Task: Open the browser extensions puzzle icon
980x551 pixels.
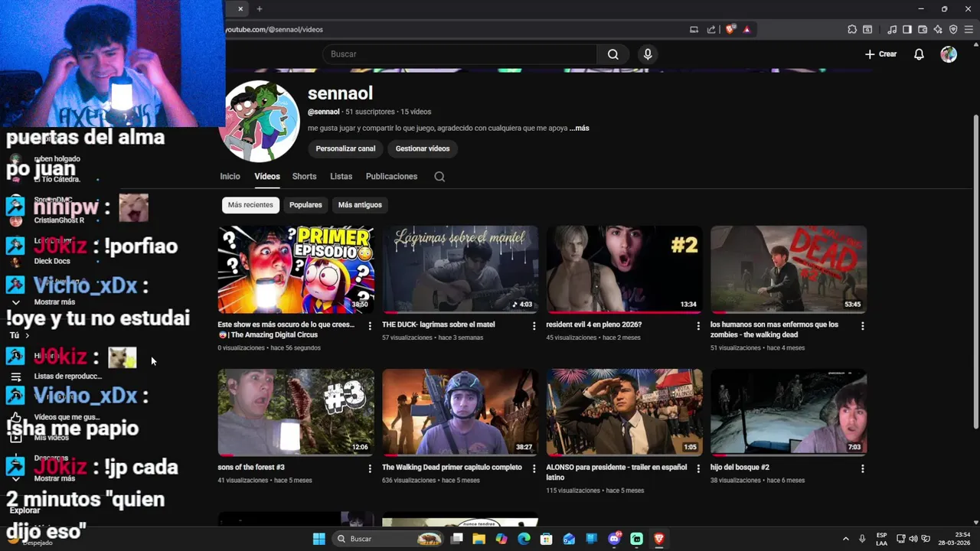Action: tap(851, 30)
